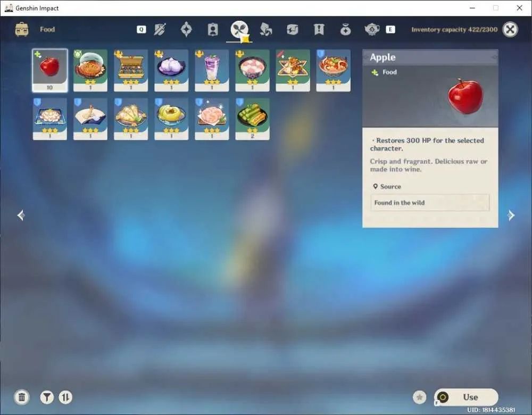
Task: Click the "Inventory capacity 422/2300" text
Action: [x=454, y=29]
